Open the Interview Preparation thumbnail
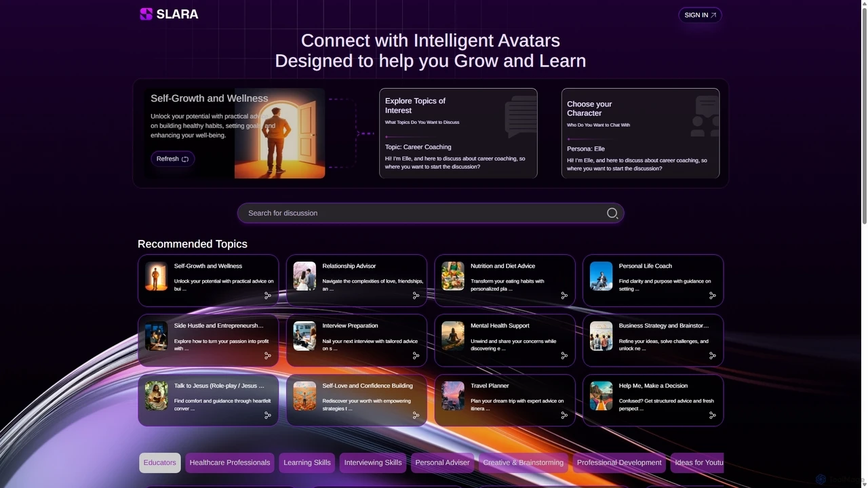Image resolution: width=868 pixels, height=488 pixels. [304, 336]
